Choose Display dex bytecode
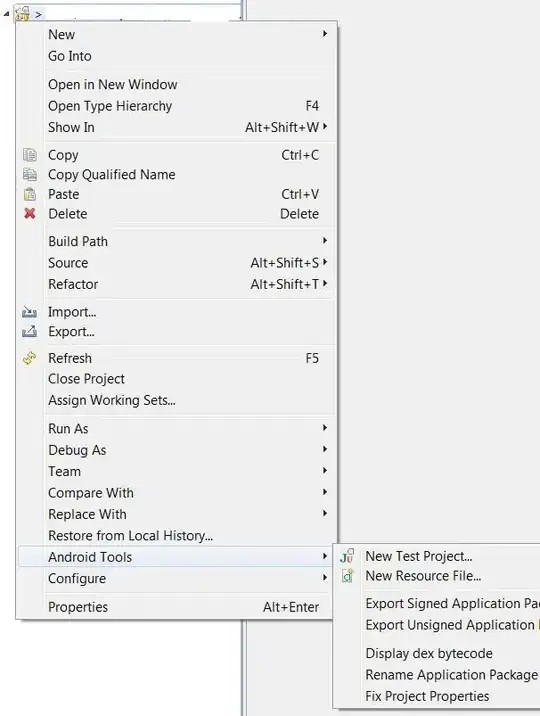The image size is (540, 716). click(x=429, y=653)
